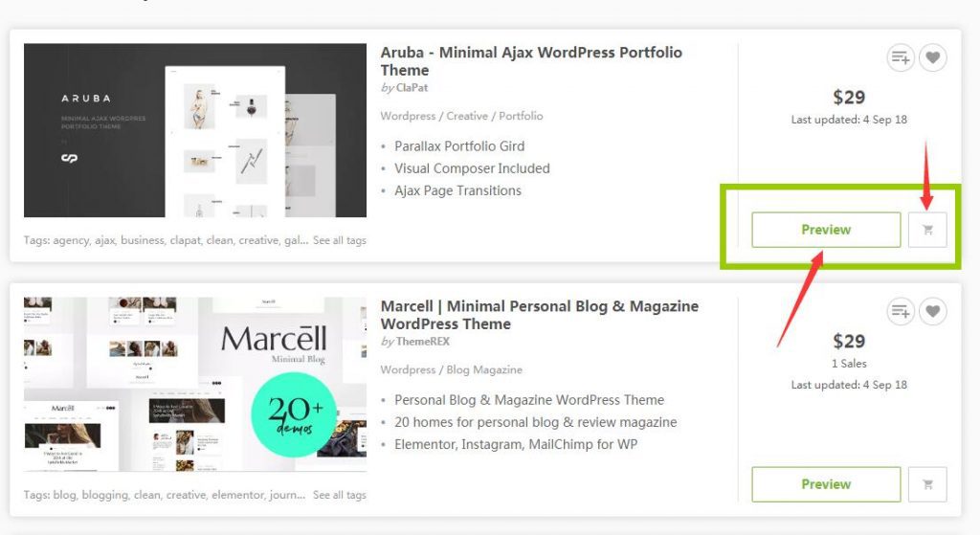
Task: Preview the Marcell theme
Action: click(826, 484)
